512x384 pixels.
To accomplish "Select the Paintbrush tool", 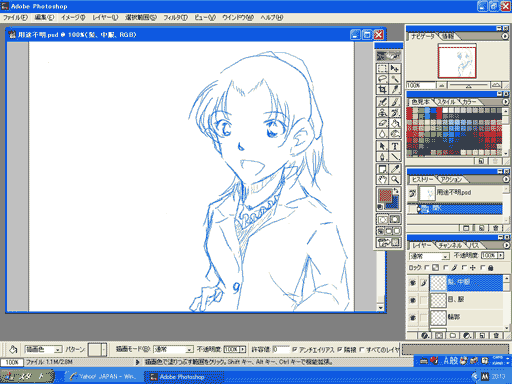I will point(395,102).
